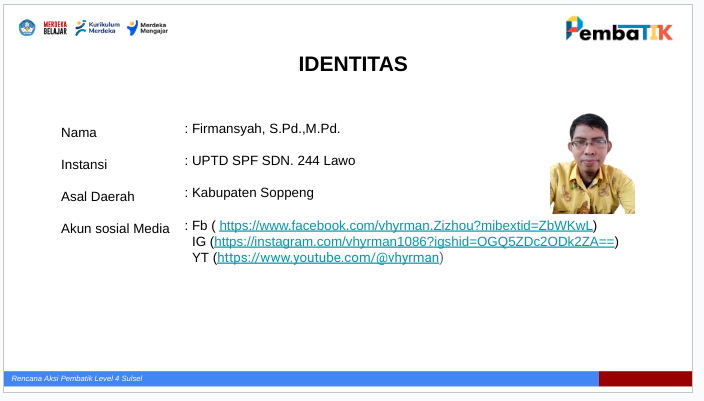Click the PembaTIK logo
This screenshot has height=401, width=704.
pyautogui.click(x=619, y=29)
